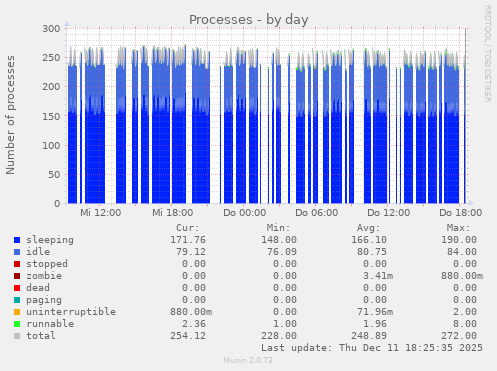Click the dead legend color swatch
The image size is (497, 371).
click(17, 288)
